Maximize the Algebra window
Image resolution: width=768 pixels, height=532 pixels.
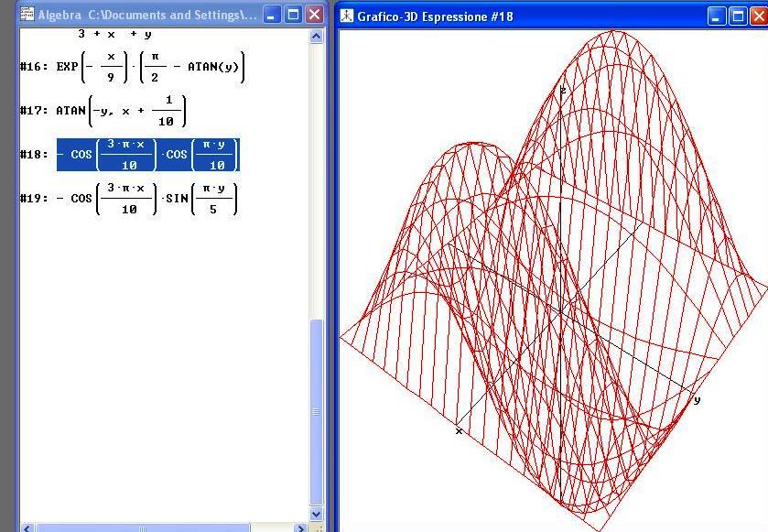293,15
